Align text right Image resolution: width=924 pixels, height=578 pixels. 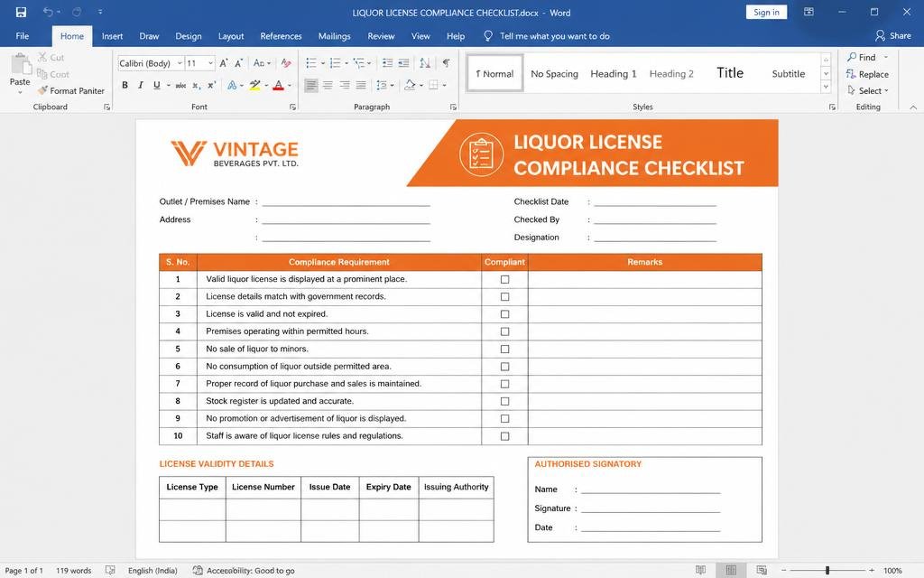click(344, 85)
